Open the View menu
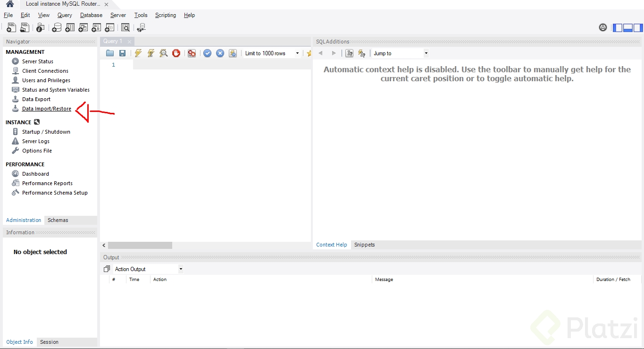This screenshot has height=349, width=644. click(x=43, y=15)
